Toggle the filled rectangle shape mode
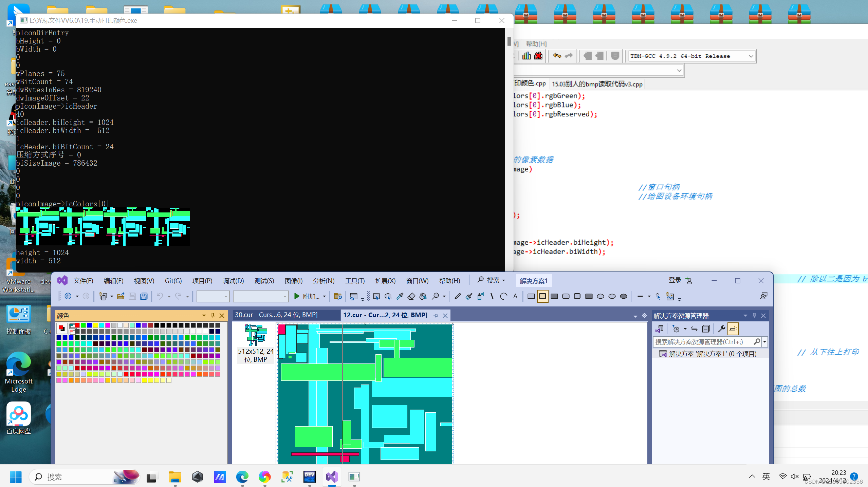868x487 pixels. click(x=554, y=296)
